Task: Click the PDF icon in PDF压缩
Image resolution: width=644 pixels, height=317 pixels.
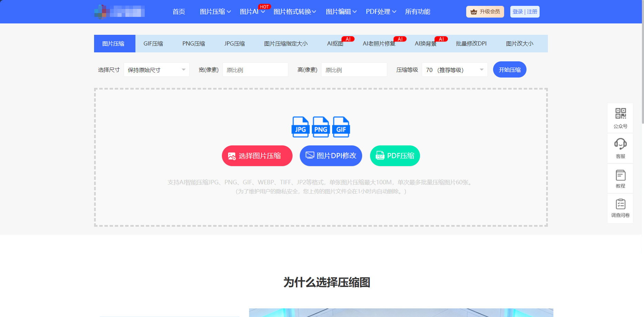Action: pos(380,155)
